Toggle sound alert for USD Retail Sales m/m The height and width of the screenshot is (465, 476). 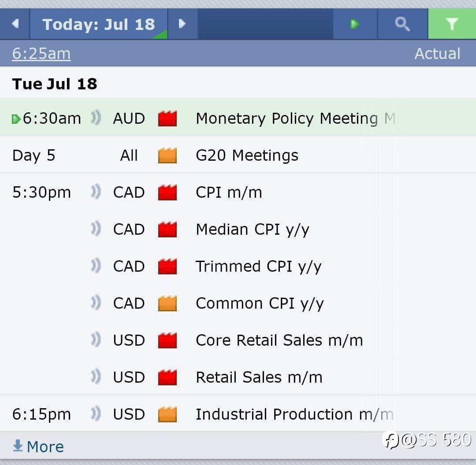96,377
